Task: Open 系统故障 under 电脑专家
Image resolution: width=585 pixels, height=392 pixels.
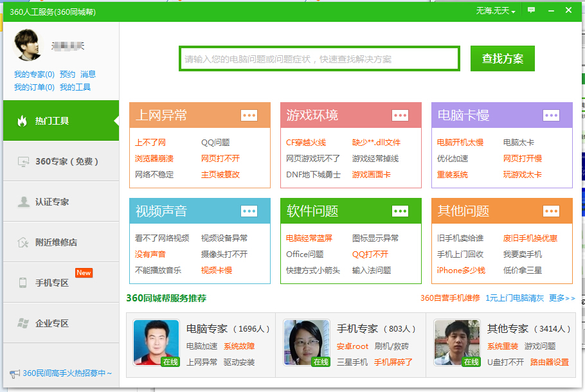Action: [239, 346]
